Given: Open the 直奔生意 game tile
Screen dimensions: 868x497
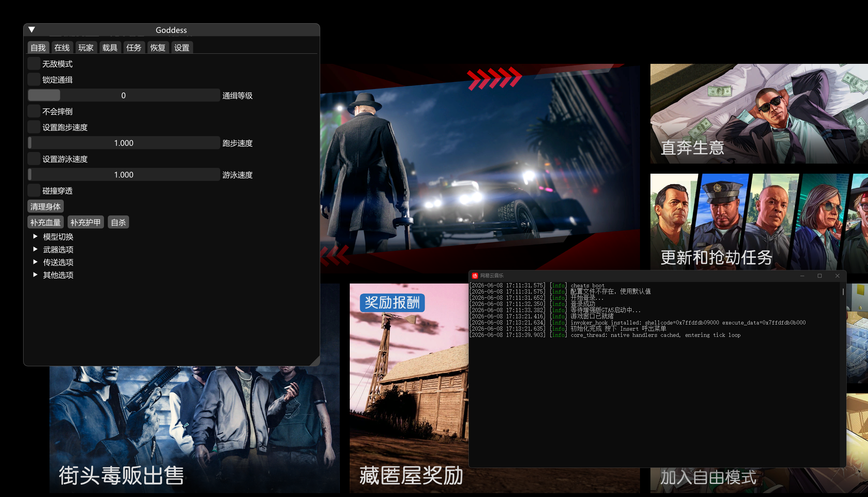Looking at the screenshot, I should point(759,114).
